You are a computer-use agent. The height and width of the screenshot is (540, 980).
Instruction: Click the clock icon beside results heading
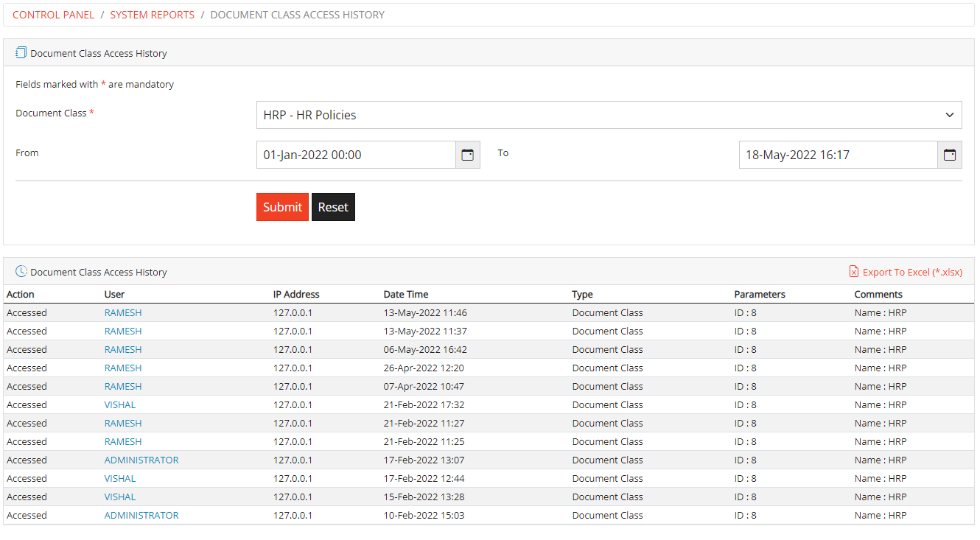coord(21,272)
